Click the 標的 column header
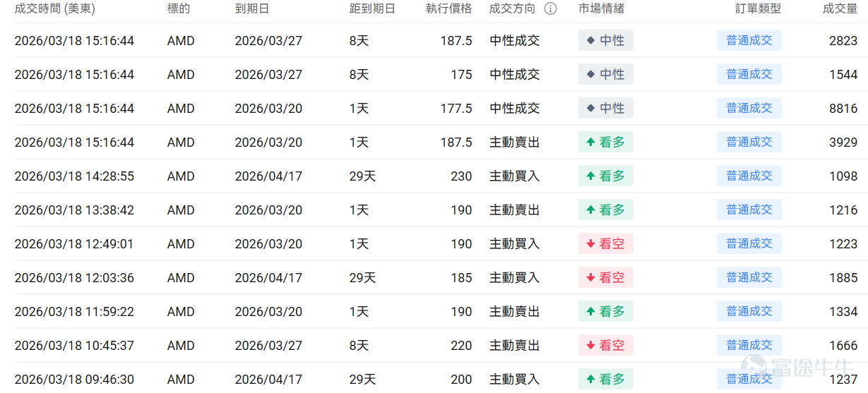 tap(179, 9)
